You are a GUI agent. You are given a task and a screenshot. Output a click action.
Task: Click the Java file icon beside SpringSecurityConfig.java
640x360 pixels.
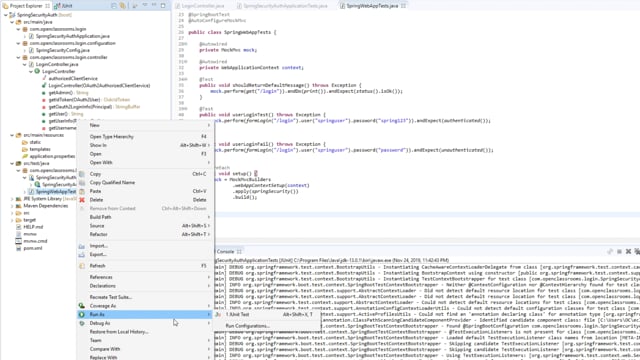click(x=31, y=50)
